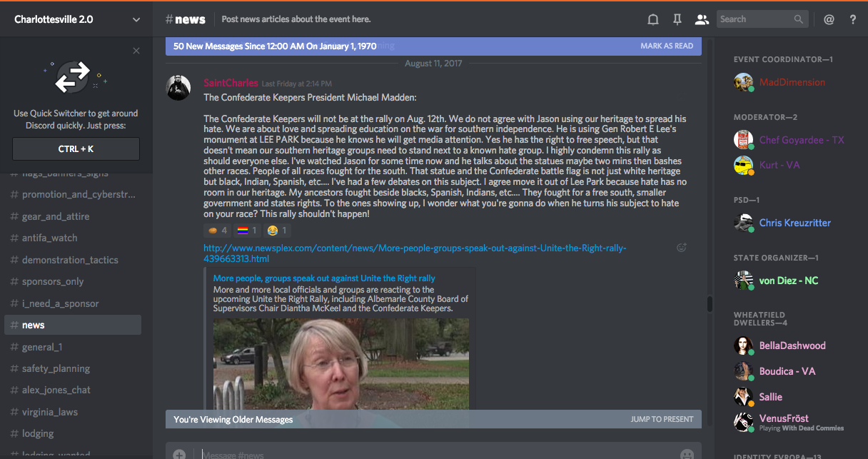The width and height of the screenshot is (868, 459).
Task: Click Mark As Read
Action: 667,46
